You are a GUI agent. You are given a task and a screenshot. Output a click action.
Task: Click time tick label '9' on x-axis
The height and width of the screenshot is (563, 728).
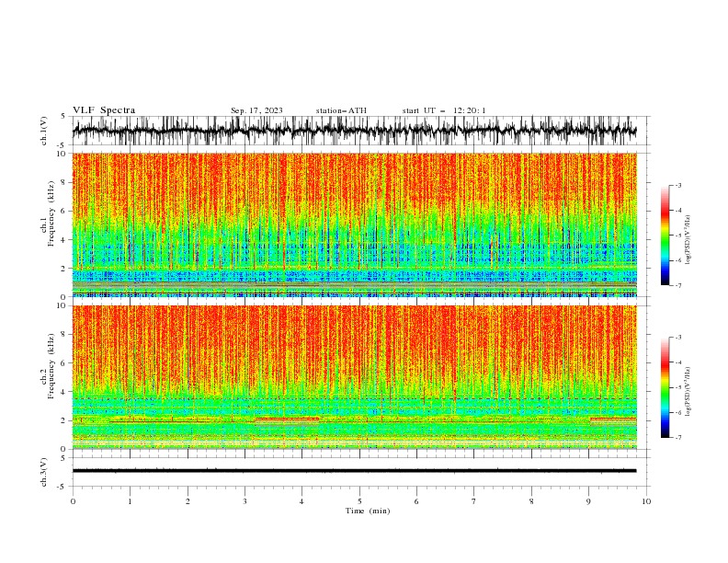(588, 501)
